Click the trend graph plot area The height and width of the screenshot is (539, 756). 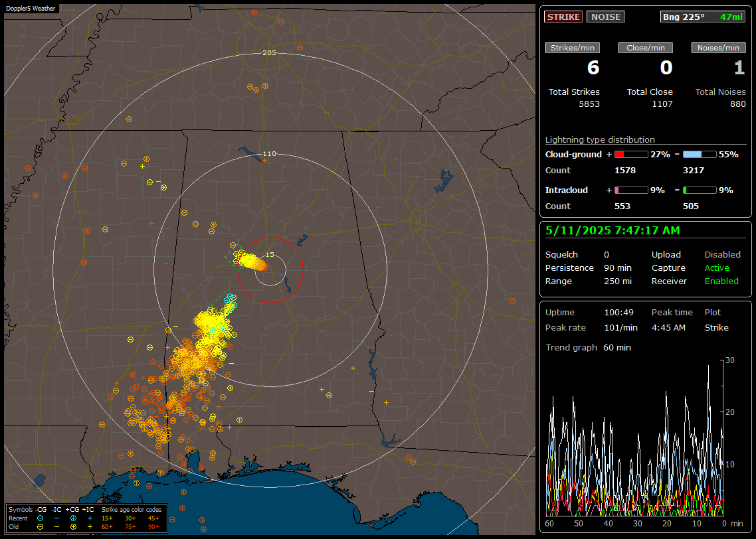click(634, 438)
